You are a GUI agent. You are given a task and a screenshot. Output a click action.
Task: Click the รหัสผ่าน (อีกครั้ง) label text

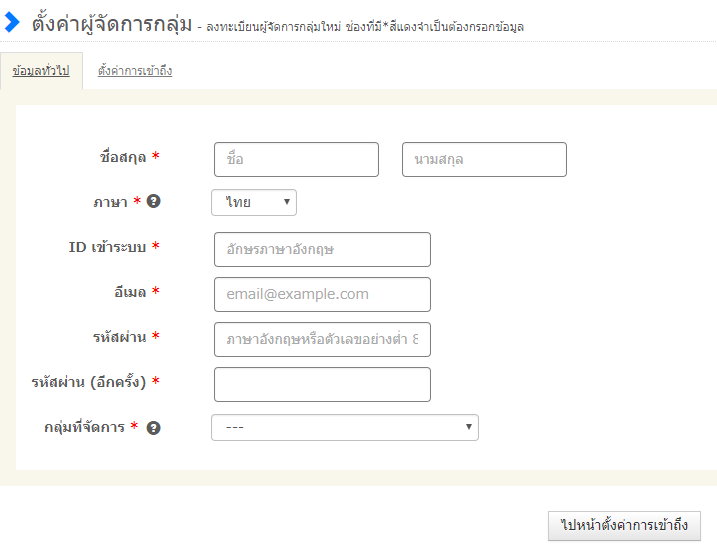(89, 382)
